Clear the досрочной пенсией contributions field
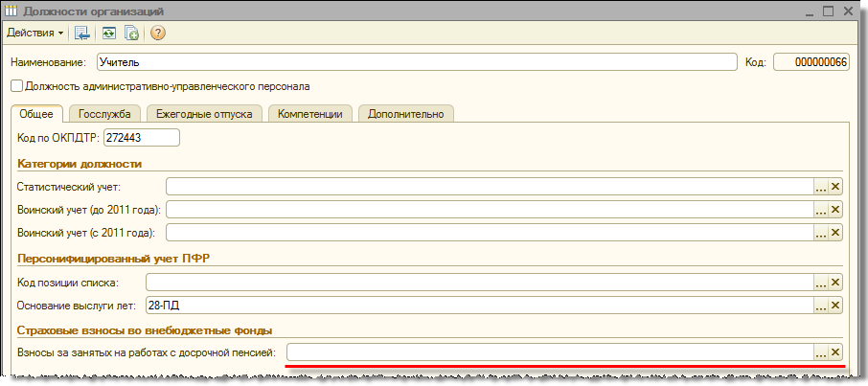 point(835,353)
